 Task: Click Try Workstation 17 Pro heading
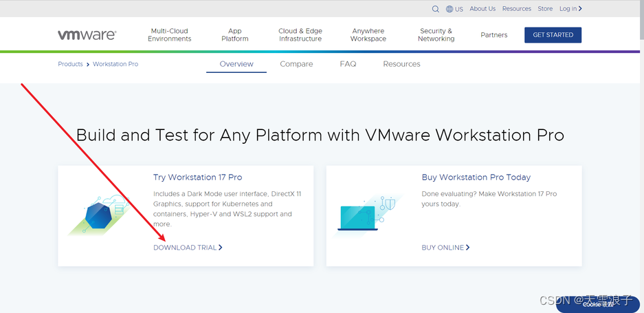click(197, 177)
